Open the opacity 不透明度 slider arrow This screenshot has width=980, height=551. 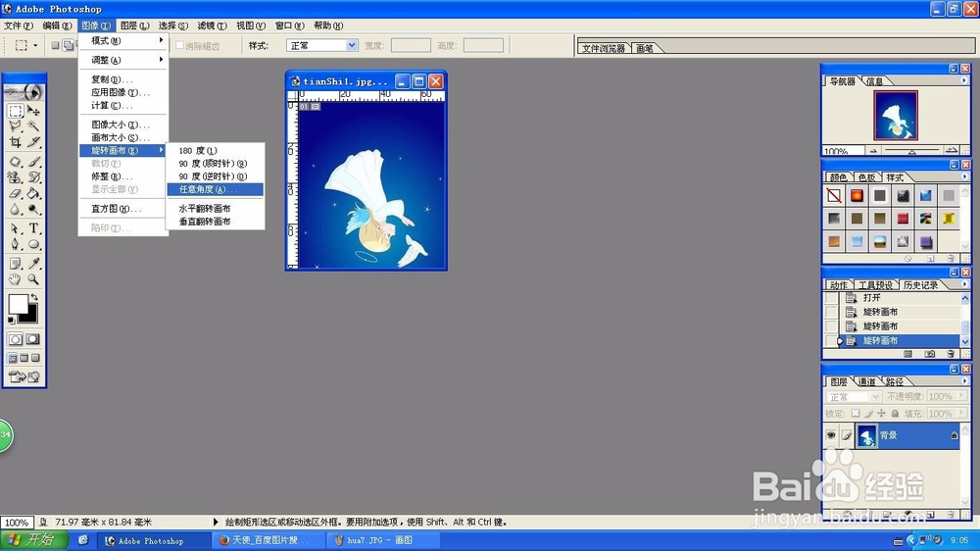962,396
